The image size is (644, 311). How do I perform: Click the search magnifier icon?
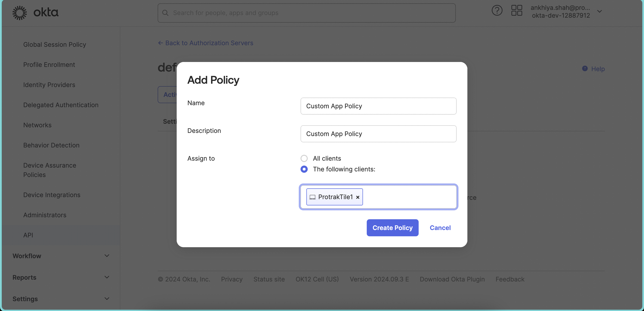click(165, 13)
